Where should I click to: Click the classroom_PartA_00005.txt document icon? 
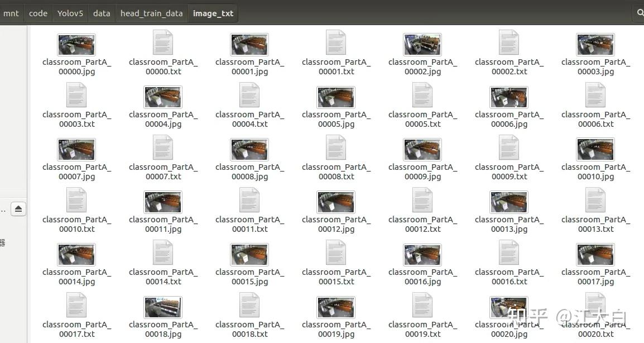pos(422,95)
